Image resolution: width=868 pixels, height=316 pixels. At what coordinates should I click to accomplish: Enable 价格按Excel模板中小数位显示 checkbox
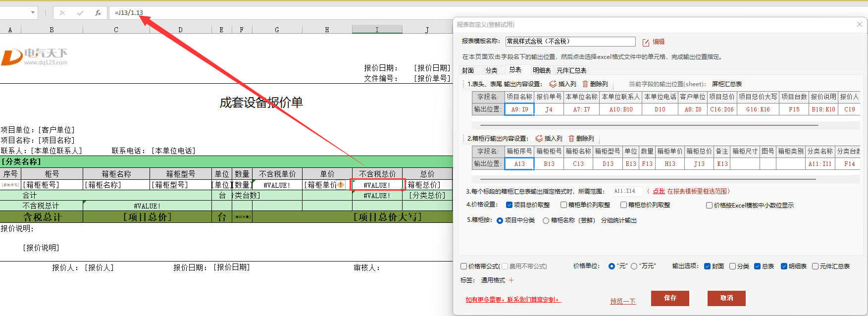(x=709, y=206)
